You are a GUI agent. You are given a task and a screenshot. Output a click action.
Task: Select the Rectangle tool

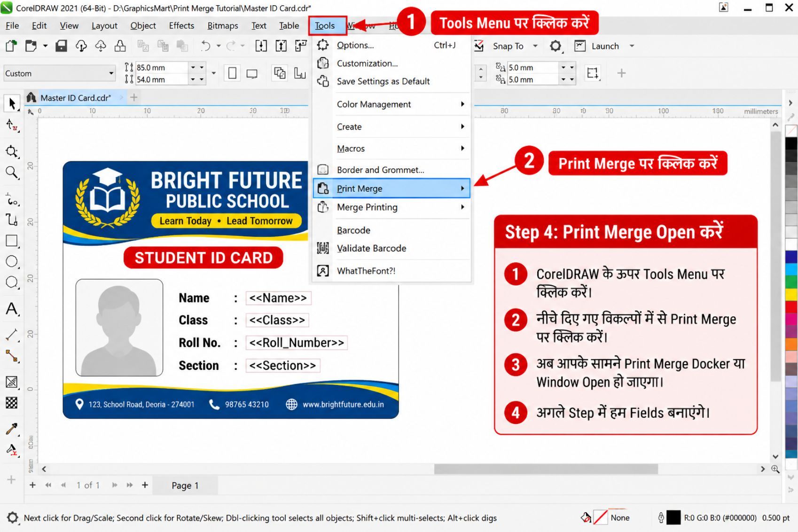coord(12,241)
